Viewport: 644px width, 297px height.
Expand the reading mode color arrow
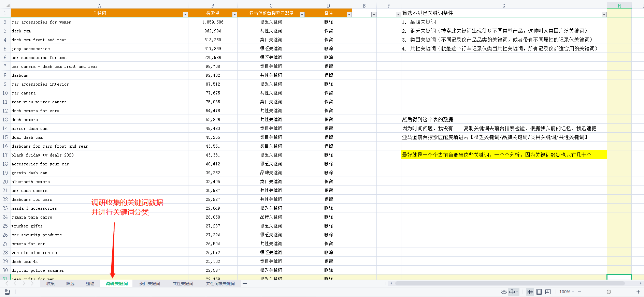click(x=517, y=292)
